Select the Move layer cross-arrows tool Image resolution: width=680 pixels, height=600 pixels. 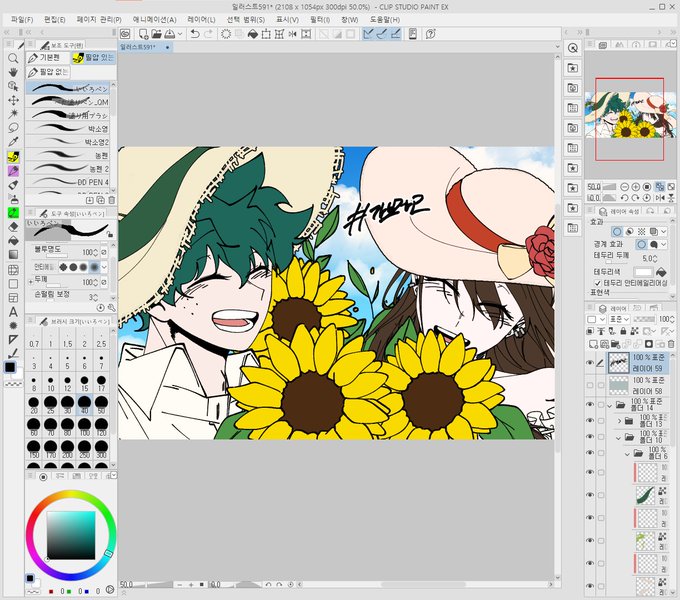coord(13,100)
